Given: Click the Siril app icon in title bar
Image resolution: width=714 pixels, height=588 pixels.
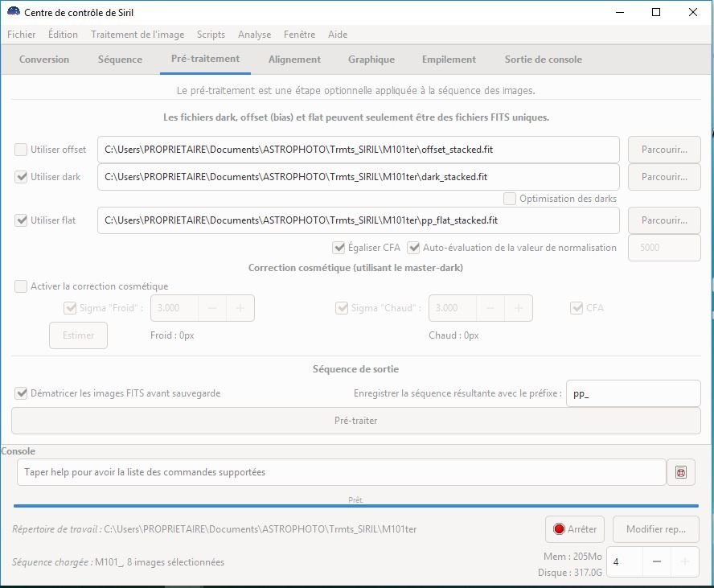Looking at the screenshot, I should 13,12.
